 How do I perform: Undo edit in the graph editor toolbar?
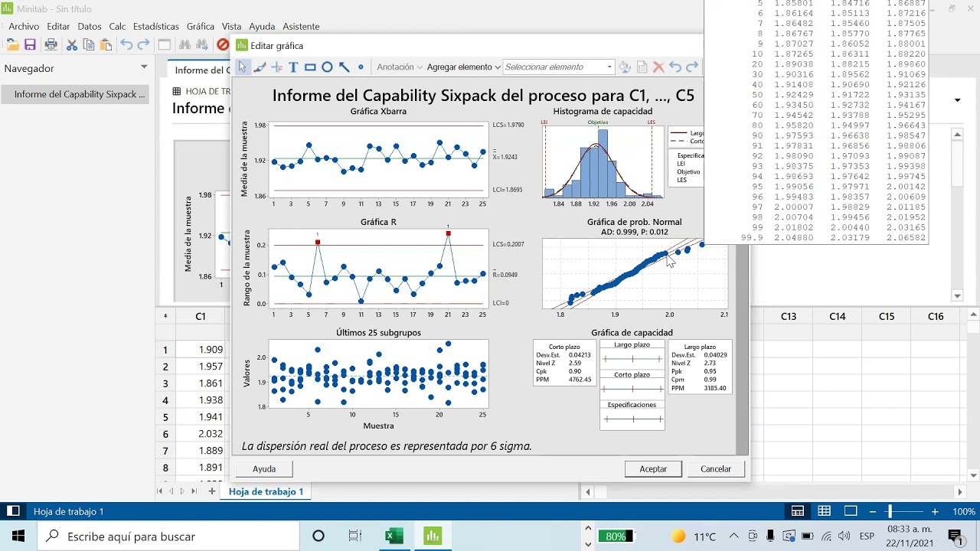point(675,67)
